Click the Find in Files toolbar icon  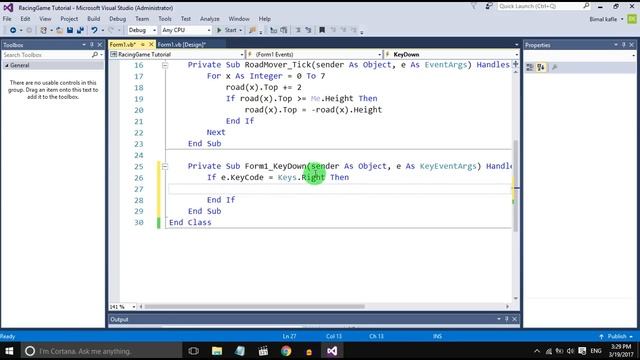[x=252, y=30]
